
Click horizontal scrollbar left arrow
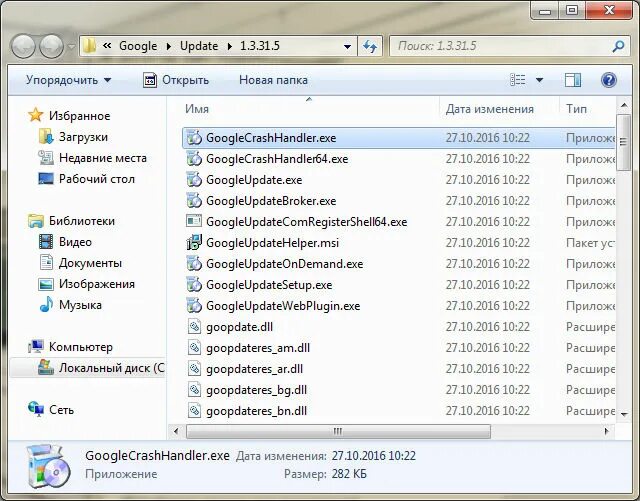tap(176, 431)
